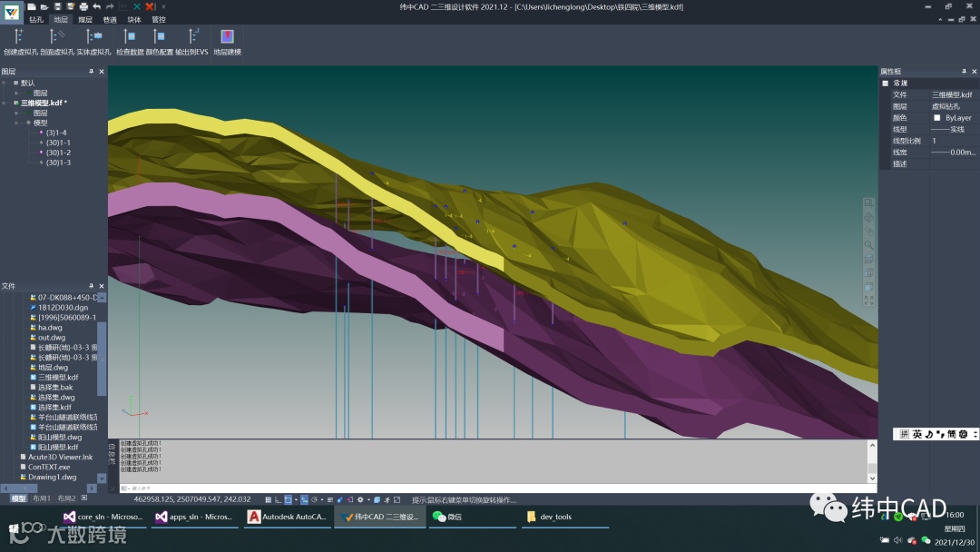Close the 图层 panel
The width and height of the screenshot is (980, 552).
point(102,71)
